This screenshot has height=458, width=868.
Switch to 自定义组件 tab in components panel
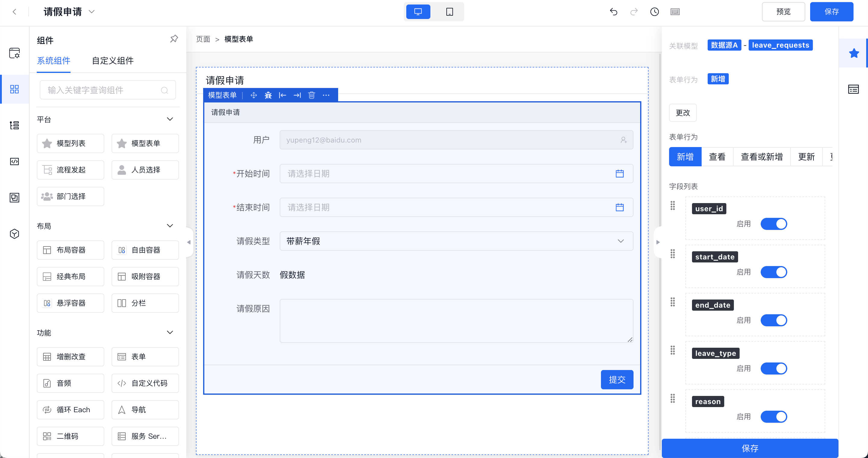click(112, 60)
